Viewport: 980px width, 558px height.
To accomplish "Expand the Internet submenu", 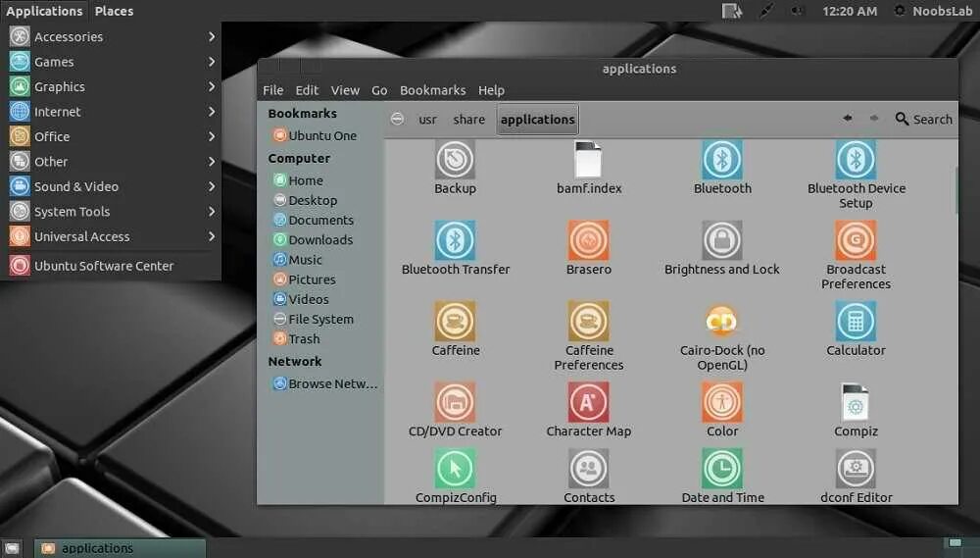I will [113, 112].
